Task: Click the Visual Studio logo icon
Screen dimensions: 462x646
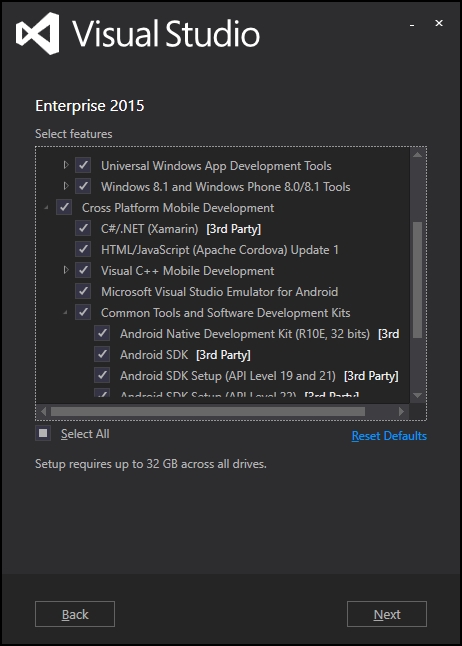Action: click(x=38, y=33)
